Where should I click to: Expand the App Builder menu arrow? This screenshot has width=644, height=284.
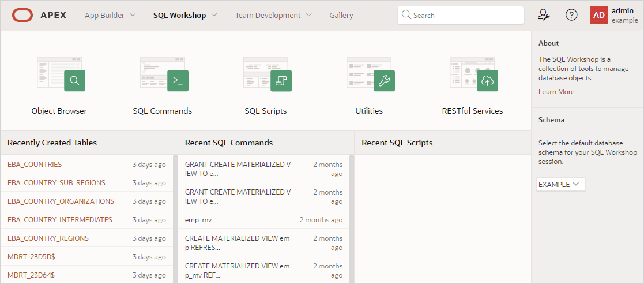pyautogui.click(x=132, y=15)
